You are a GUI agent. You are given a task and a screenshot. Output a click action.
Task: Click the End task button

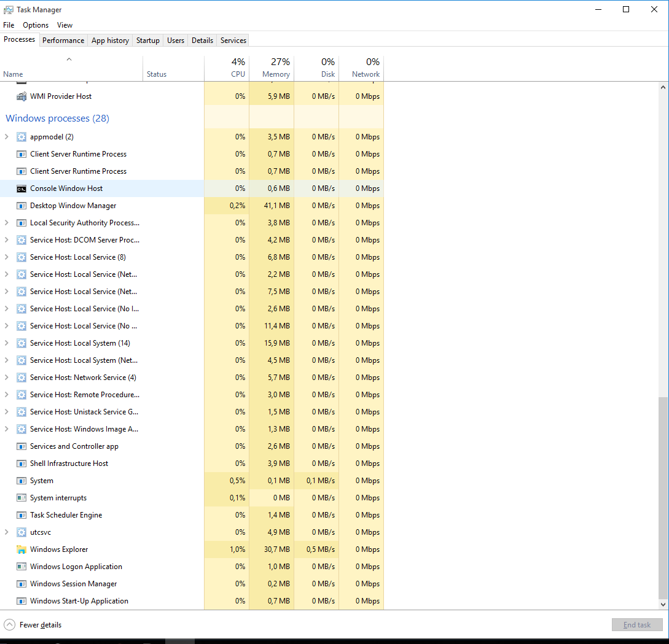point(637,625)
